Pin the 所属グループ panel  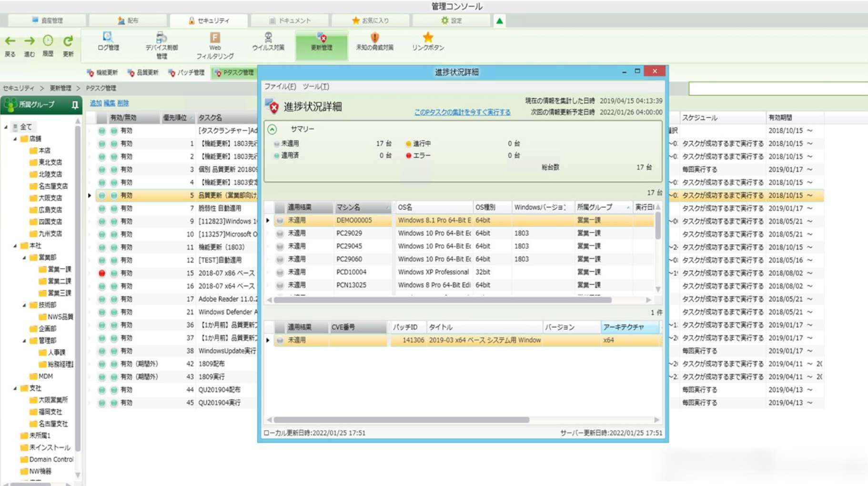tap(75, 105)
